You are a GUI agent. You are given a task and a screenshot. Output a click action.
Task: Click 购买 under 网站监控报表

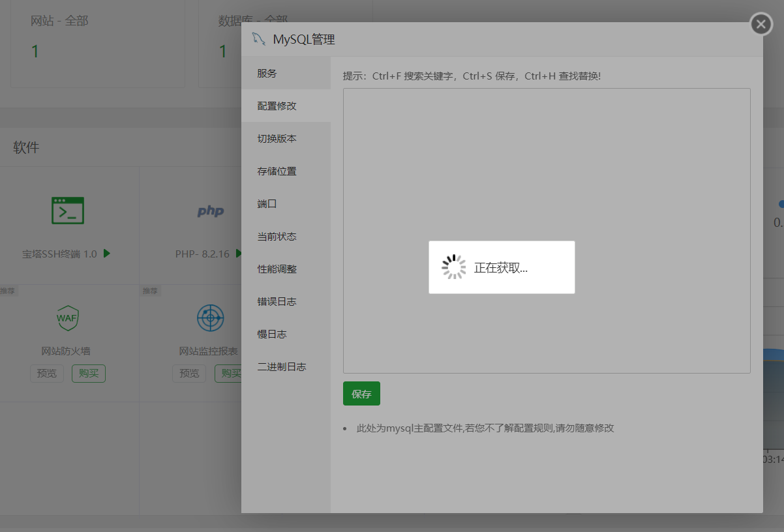coord(228,374)
